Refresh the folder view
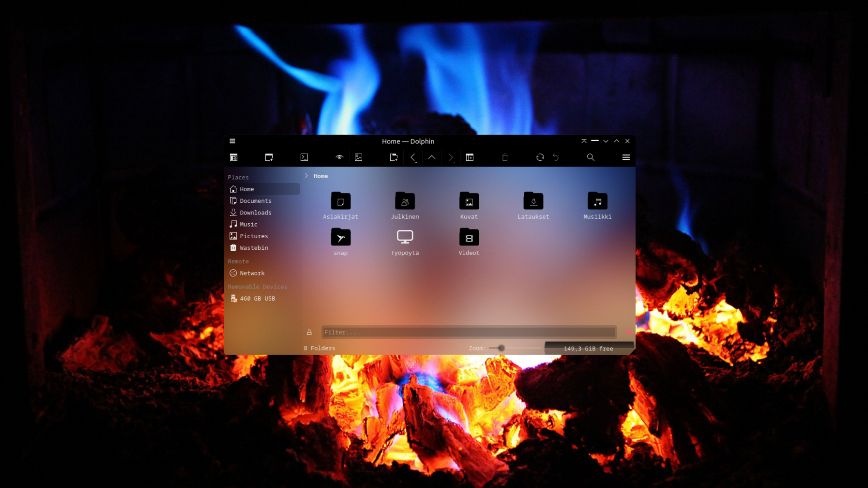The height and width of the screenshot is (488, 868). coord(540,158)
